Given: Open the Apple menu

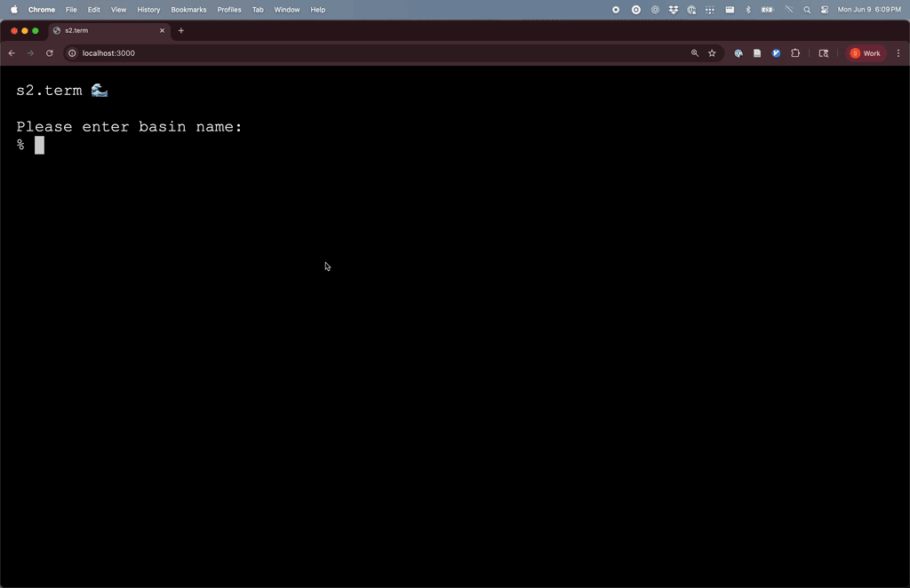Looking at the screenshot, I should coord(13,10).
